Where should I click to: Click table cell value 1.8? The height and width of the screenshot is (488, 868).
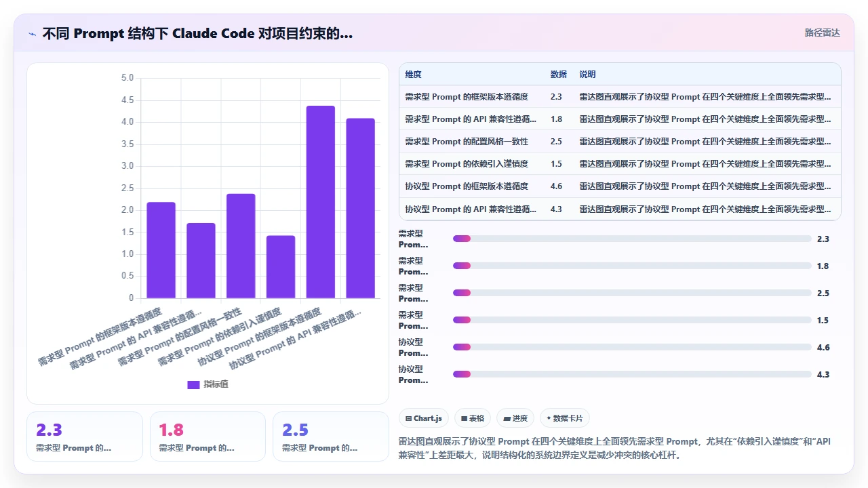point(556,119)
